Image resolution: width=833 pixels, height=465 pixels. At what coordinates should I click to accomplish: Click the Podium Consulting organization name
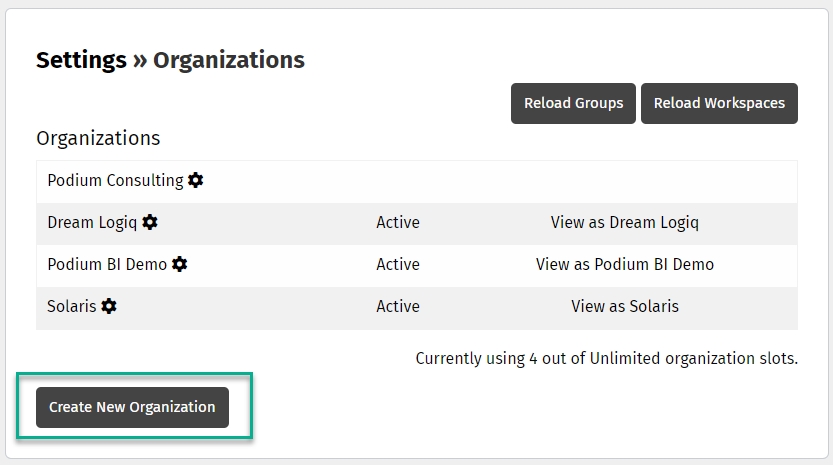tap(115, 180)
